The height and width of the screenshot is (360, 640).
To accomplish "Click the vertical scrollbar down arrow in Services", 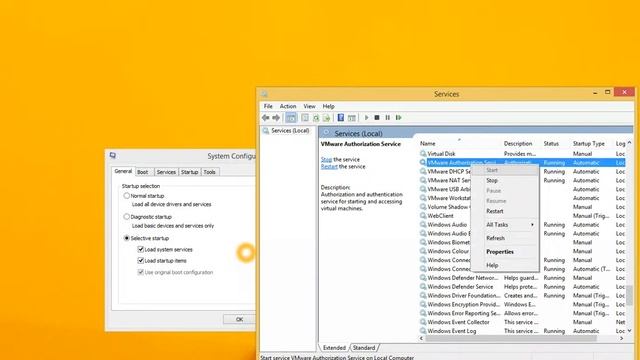I will pyautogui.click(x=629, y=331).
